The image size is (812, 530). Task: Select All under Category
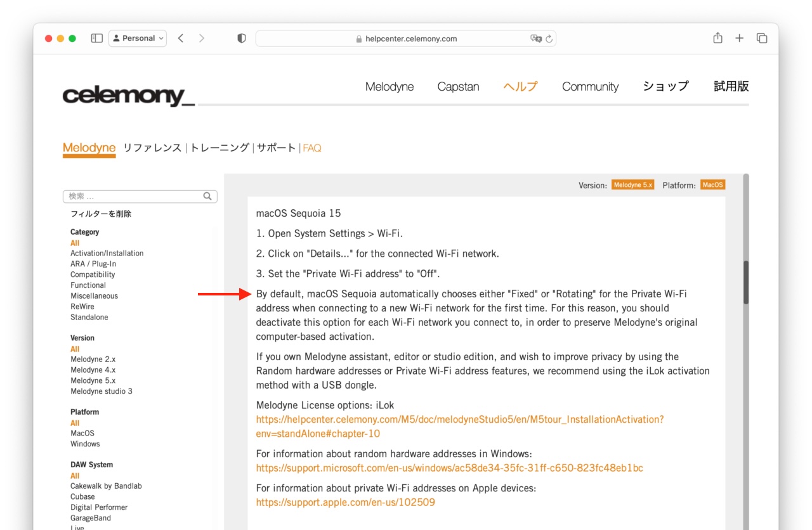click(75, 243)
